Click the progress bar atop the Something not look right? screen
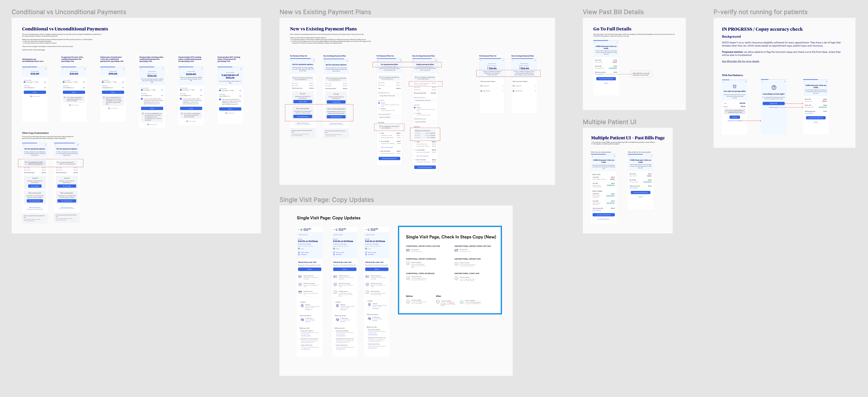Screen dimensions: 868x397 (x=773, y=80)
